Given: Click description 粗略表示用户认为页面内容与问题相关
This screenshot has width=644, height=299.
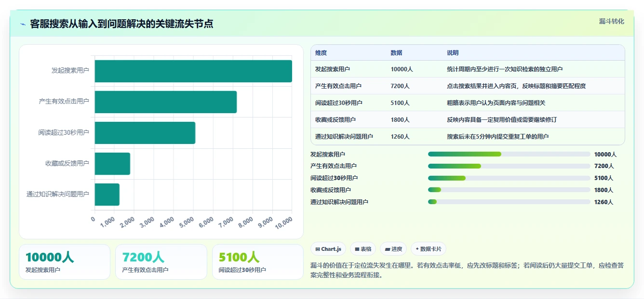Looking at the screenshot, I should tap(496, 103).
